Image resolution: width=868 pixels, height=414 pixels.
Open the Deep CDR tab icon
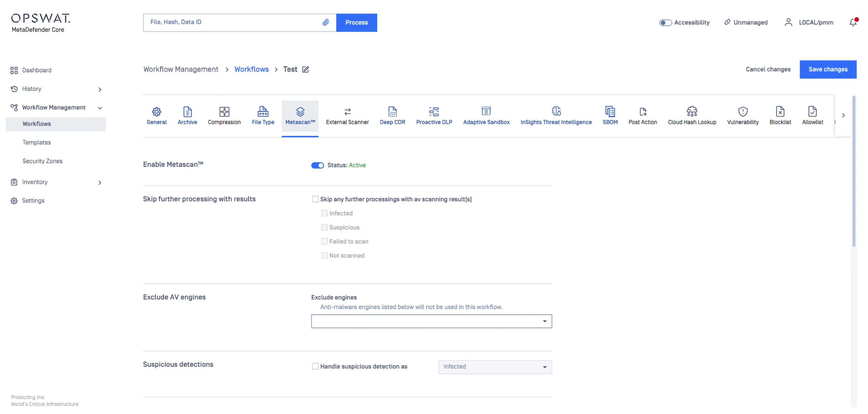[x=392, y=111]
